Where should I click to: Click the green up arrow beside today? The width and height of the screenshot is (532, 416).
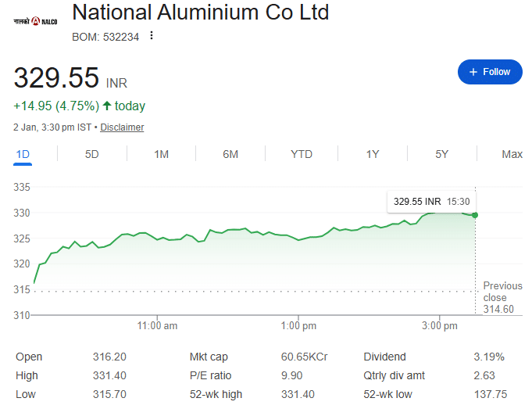click(x=107, y=106)
